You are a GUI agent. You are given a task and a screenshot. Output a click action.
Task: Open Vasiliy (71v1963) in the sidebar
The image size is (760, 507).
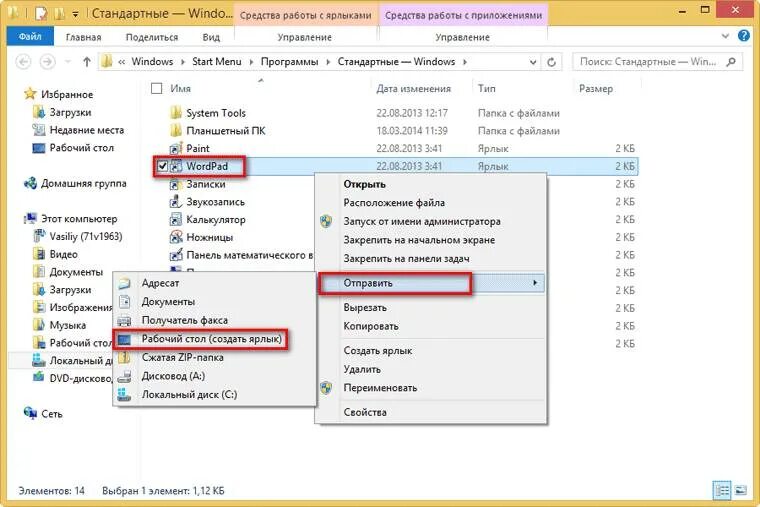click(x=86, y=237)
